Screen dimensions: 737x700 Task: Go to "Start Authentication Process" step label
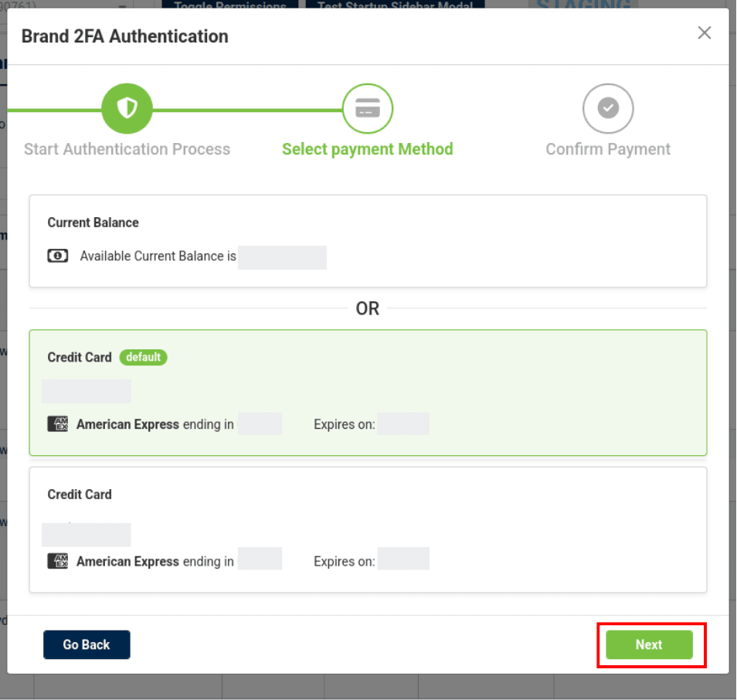click(127, 149)
